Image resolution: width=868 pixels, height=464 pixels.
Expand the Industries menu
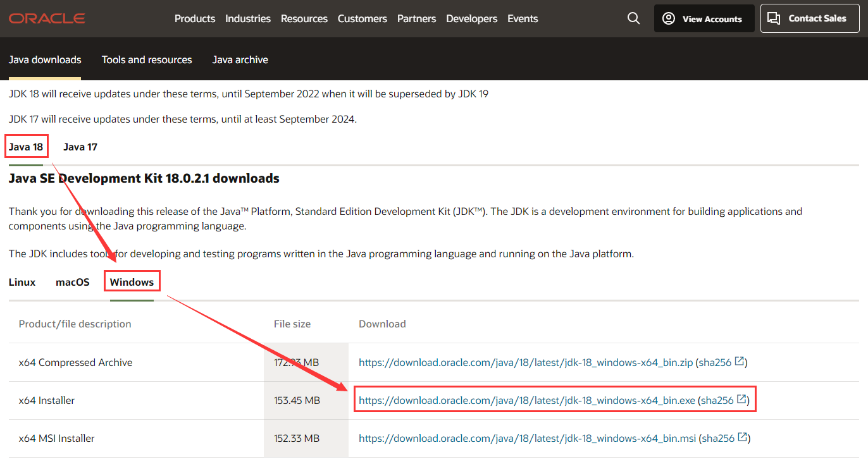coord(248,18)
